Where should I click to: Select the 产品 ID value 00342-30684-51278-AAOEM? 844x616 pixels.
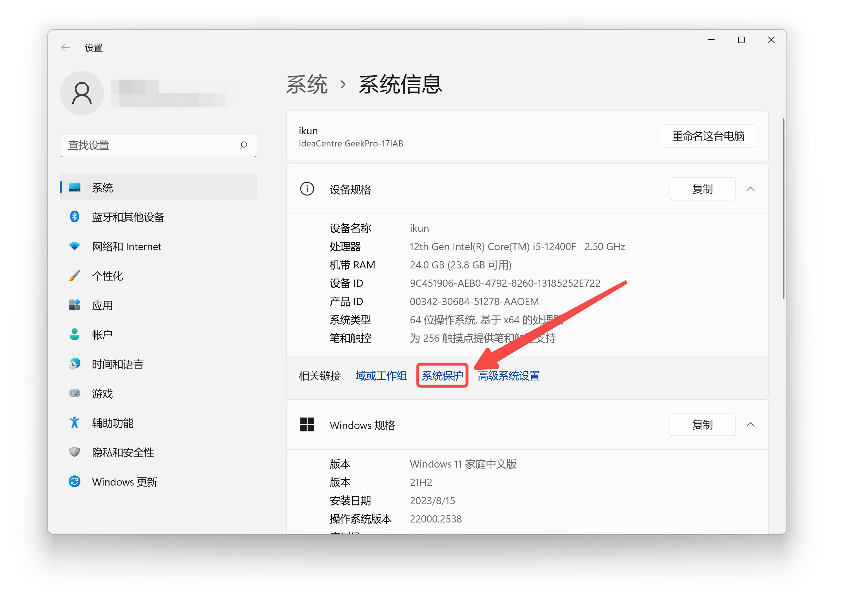pyautogui.click(x=474, y=301)
